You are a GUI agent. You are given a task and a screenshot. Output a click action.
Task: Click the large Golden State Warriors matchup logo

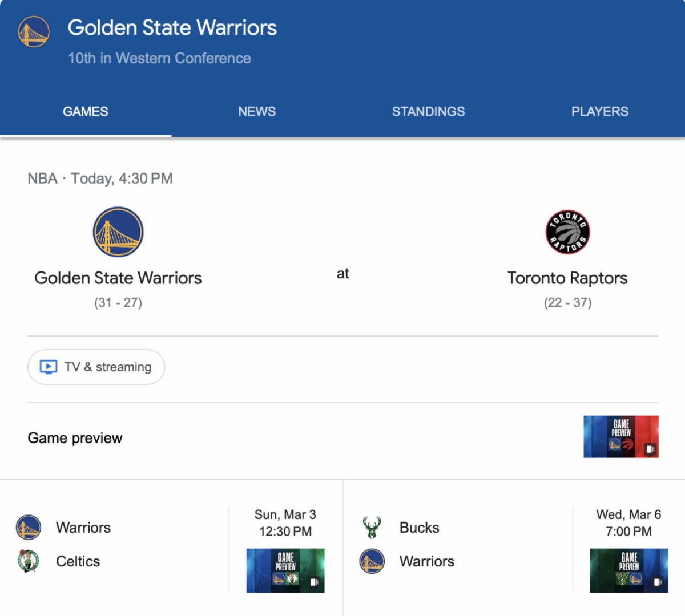(x=118, y=232)
